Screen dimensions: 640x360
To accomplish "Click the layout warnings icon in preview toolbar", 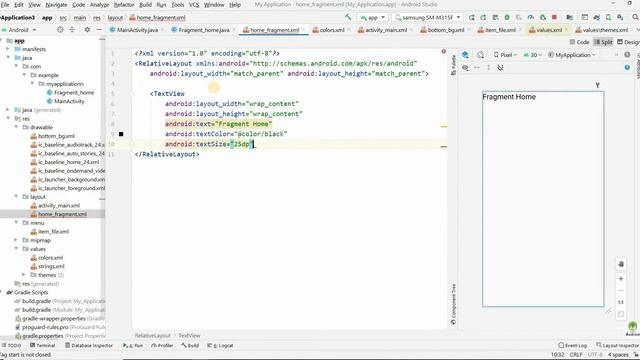I will pyautogui.click(x=627, y=55).
